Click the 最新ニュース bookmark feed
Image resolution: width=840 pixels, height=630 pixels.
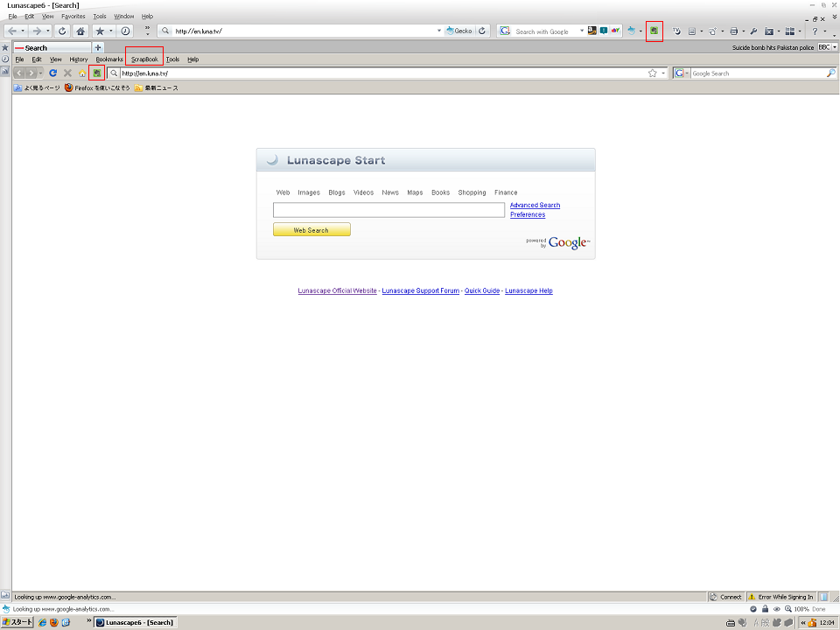pos(156,87)
